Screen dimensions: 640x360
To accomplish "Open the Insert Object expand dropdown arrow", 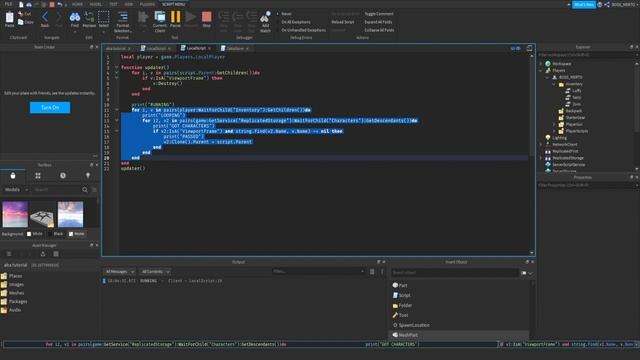I will tap(530, 273).
